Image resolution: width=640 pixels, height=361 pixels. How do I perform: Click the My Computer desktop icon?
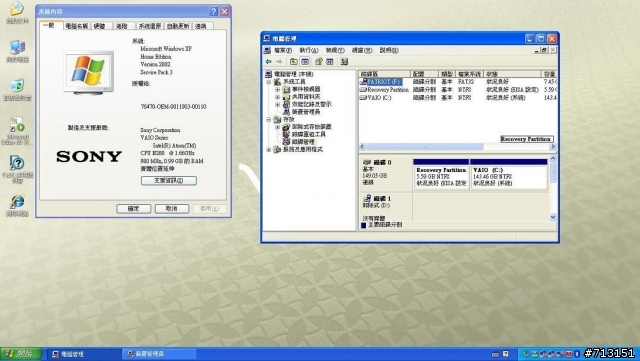17,51
